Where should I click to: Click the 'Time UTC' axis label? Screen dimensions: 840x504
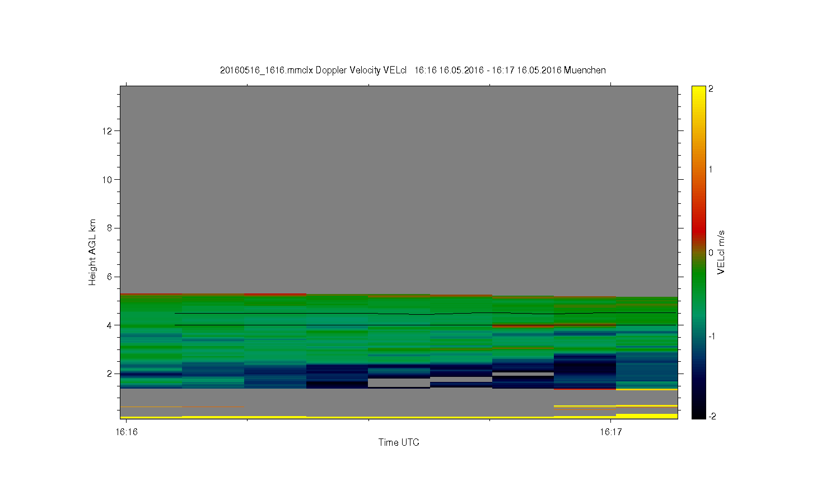click(399, 442)
